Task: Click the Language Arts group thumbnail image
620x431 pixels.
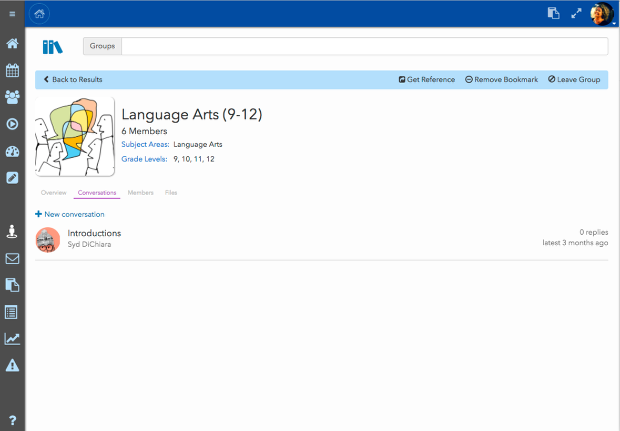Action: [75, 136]
